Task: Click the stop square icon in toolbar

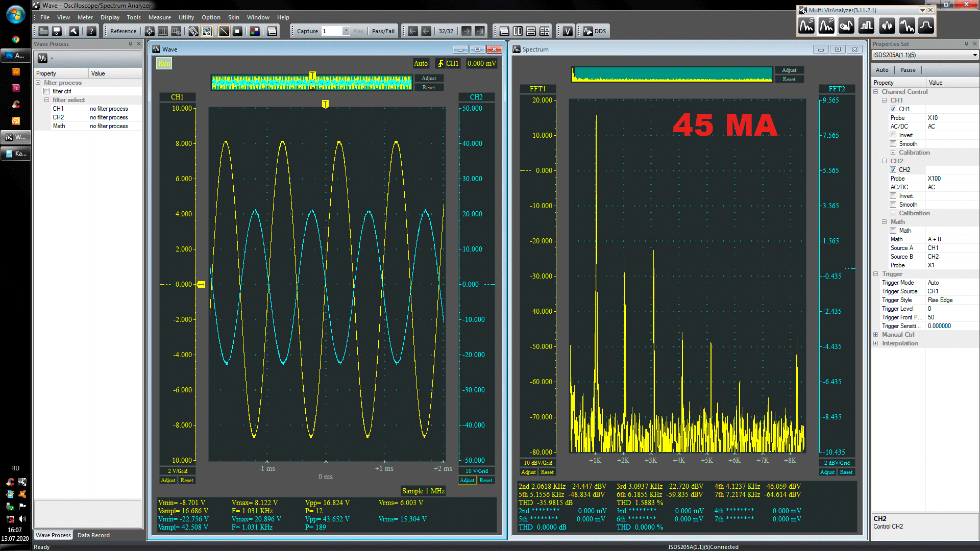Action: (x=237, y=31)
